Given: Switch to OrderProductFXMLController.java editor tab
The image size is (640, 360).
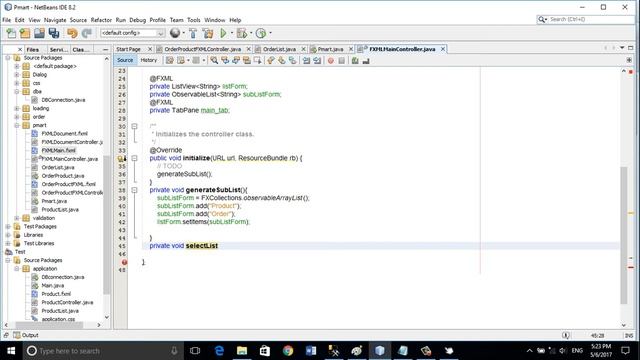Looking at the screenshot, I should coord(202,49).
